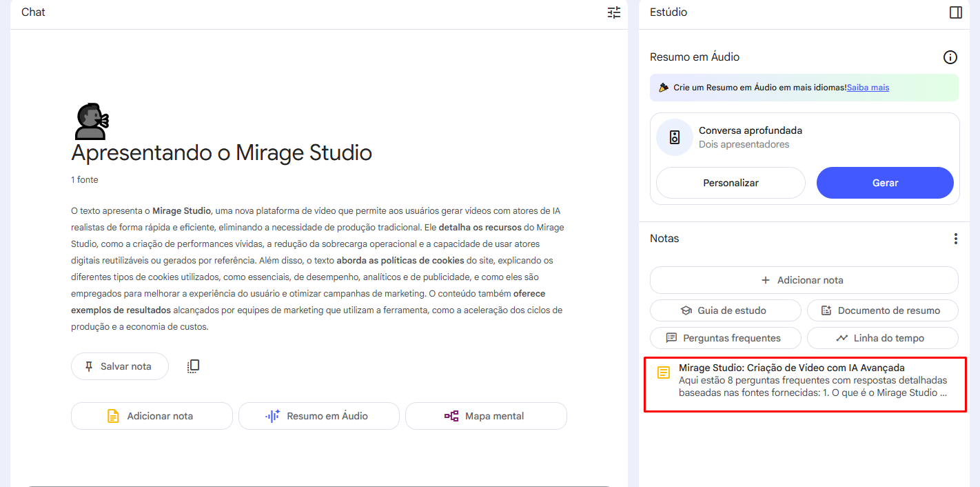Open Resumo em Áudio info icon
Screen dimensions: 980x487
(x=950, y=57)
